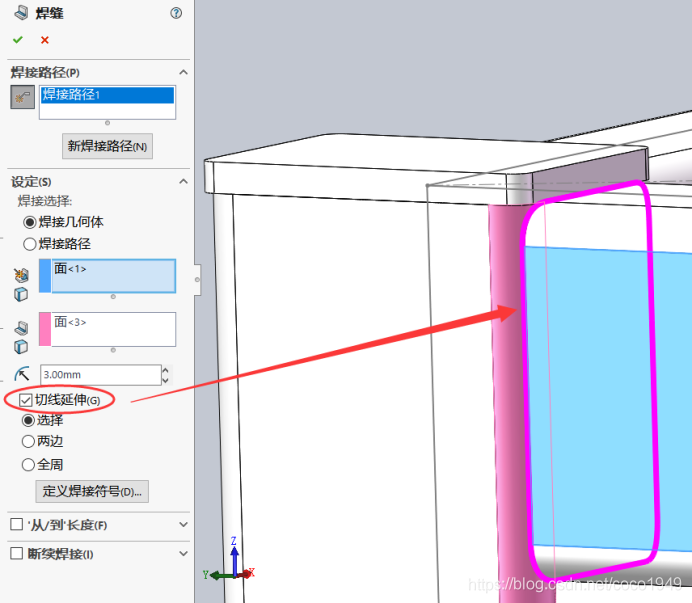Expand the '从/到'长度(F) section
Screen dimensions: 692x603
click(184, 524)
